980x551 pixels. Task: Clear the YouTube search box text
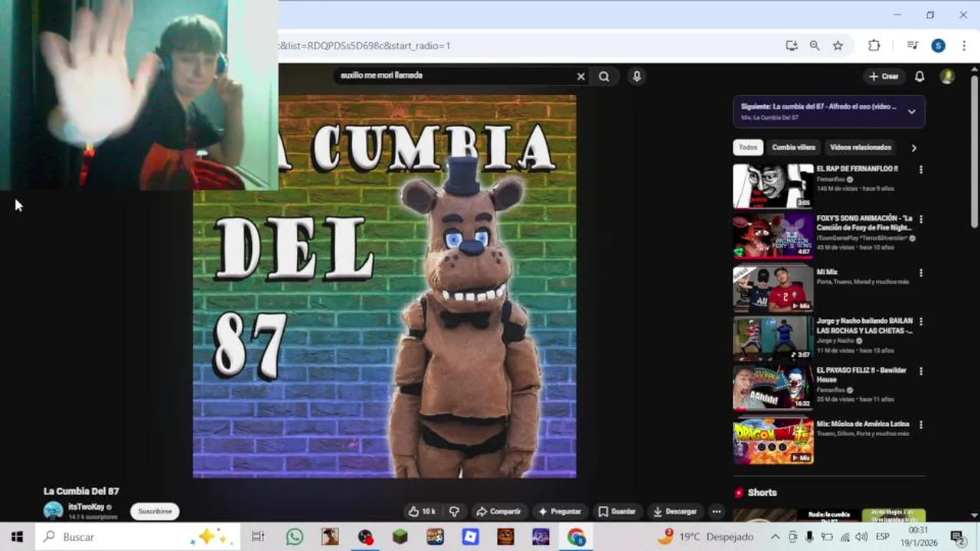[x=580, y=77]
